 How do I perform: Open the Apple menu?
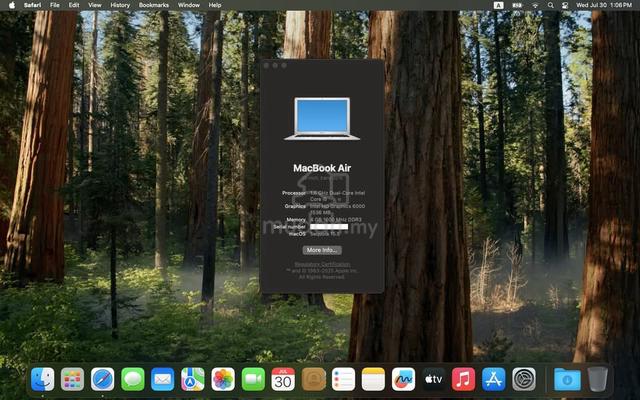click(x=12, y=5)
